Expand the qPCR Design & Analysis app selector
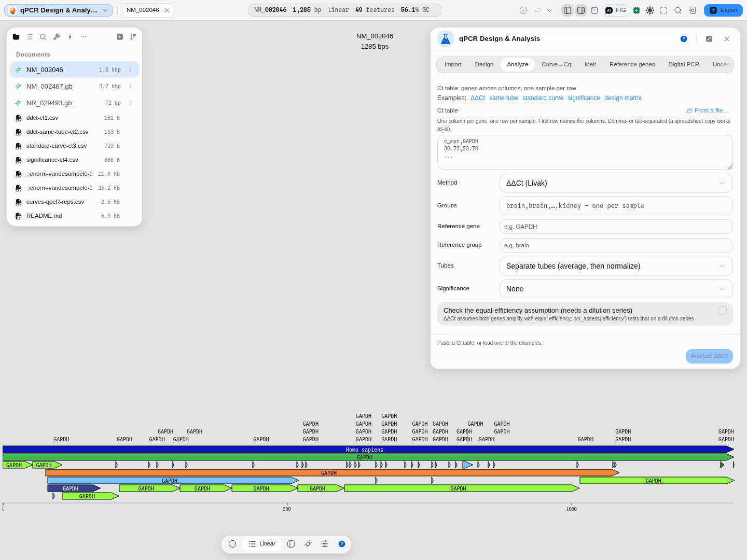Screen dimensions: 747x560 click(x=59, y=10)
